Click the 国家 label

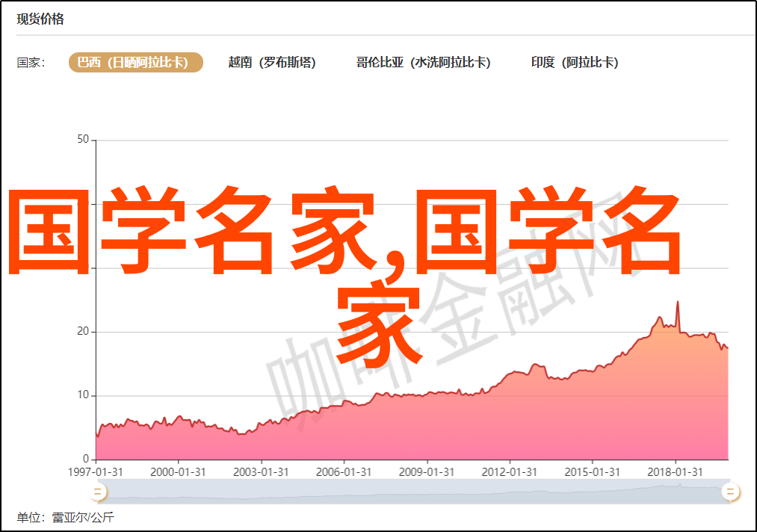[31, 63]
